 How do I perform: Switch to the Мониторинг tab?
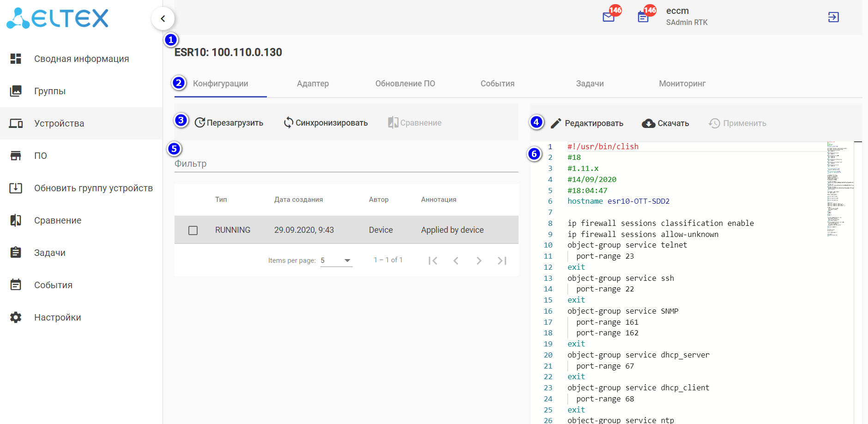coord(682,84)
